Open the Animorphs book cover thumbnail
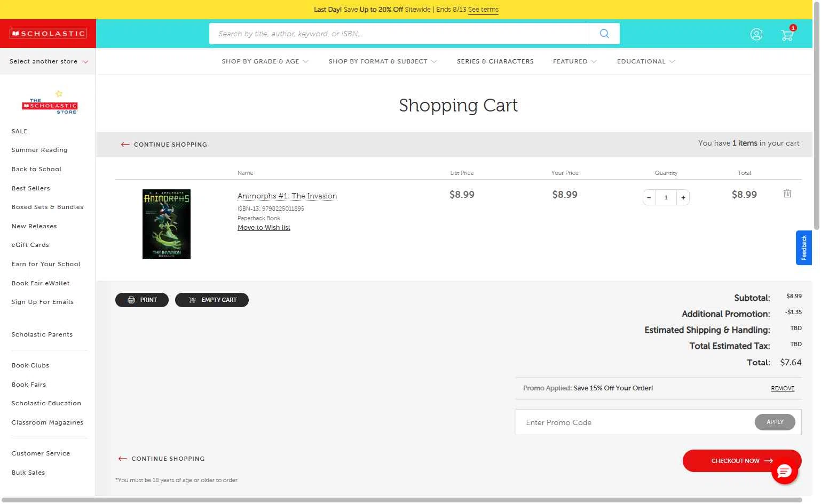This screenshot has height=504, width=821. pyautogui.click(x=167, y=225)
